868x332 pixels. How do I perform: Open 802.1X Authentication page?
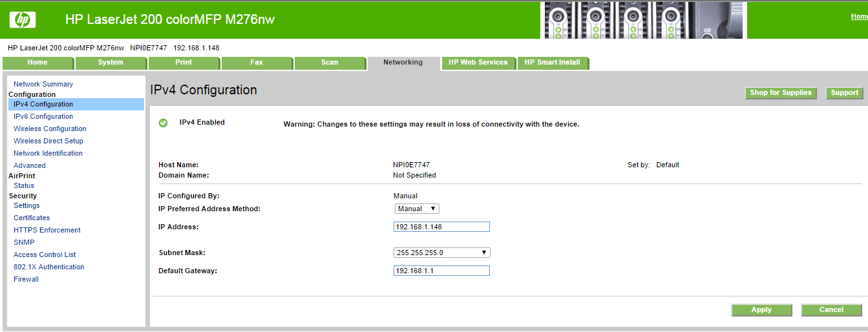coord(49,267)
